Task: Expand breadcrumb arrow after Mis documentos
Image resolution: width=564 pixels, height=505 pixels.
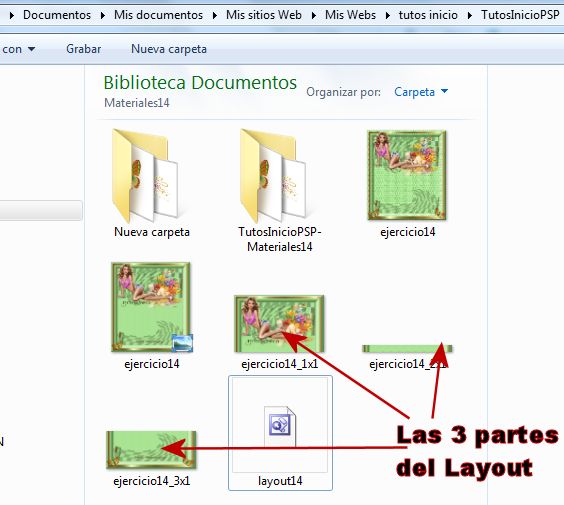Action: tap(215, 15)
